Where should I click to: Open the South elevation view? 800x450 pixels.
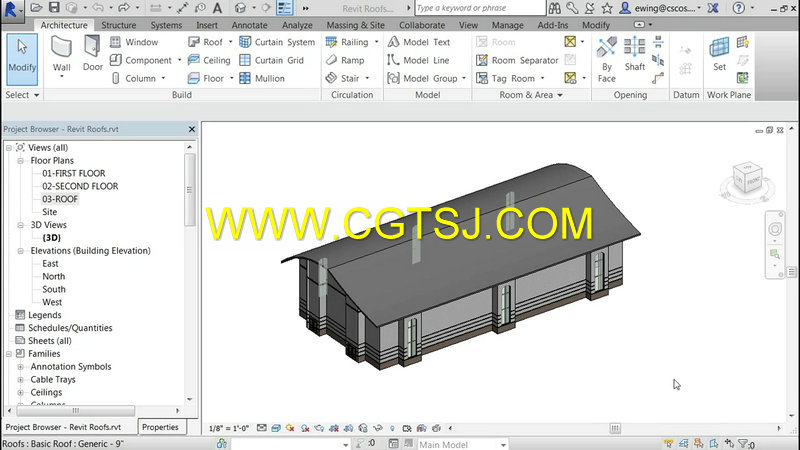coord(54,289)
